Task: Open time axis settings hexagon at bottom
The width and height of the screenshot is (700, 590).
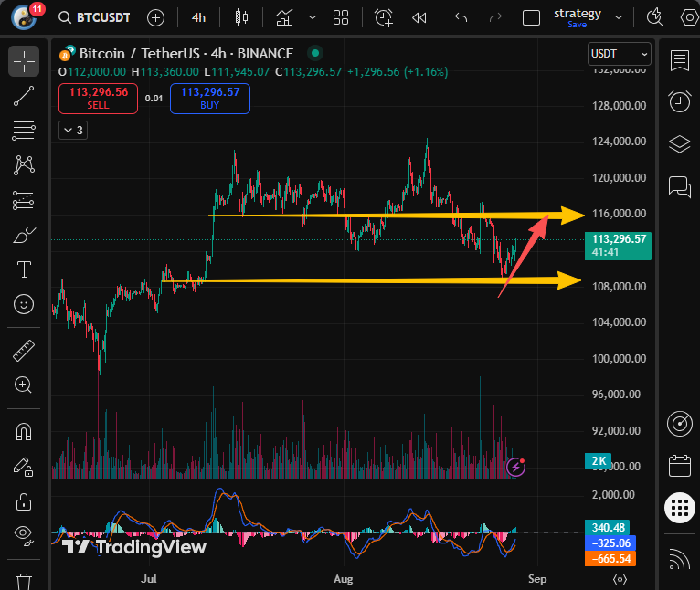Action: [620, 579]
